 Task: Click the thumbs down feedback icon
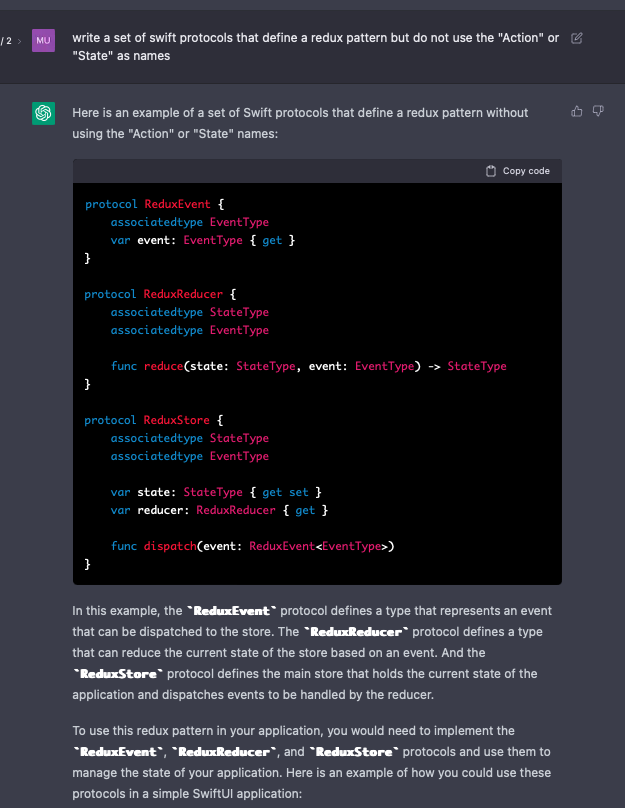598,111
